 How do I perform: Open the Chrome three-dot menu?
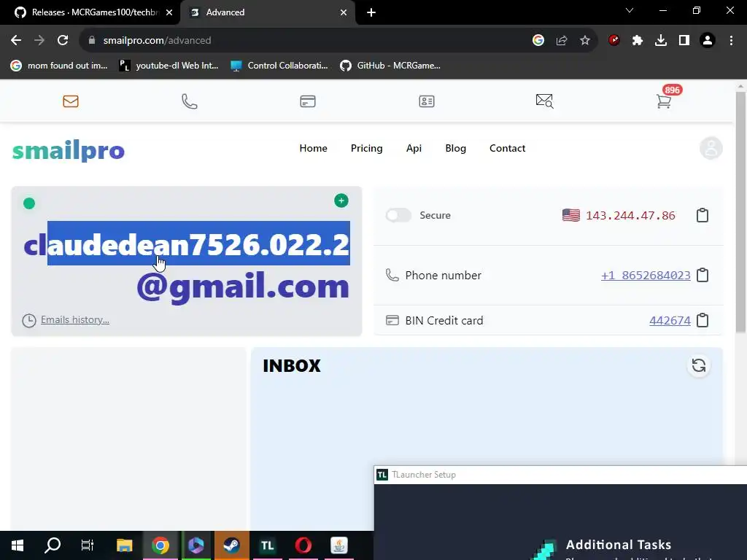coord(731,41)
